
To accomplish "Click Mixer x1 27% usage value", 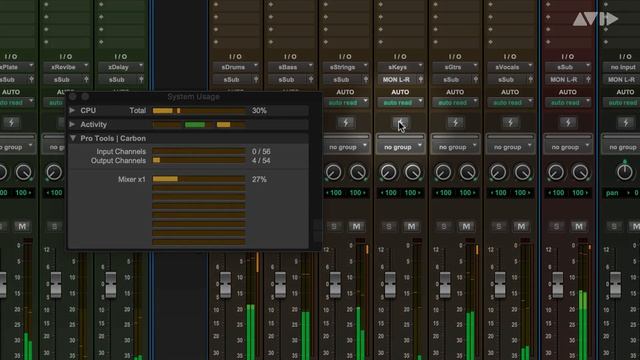I will [259, 179].
